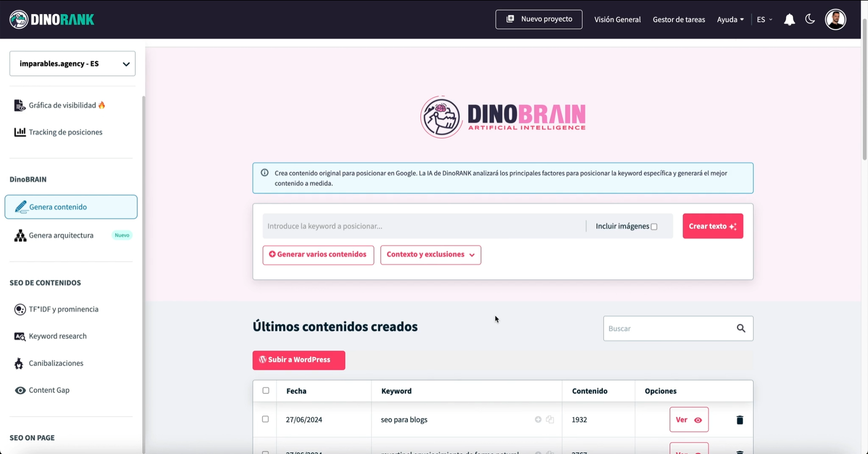This screenshot has height=454, width=868.
Task: Click Subir a WordPress button
Action: pos(299,360)
